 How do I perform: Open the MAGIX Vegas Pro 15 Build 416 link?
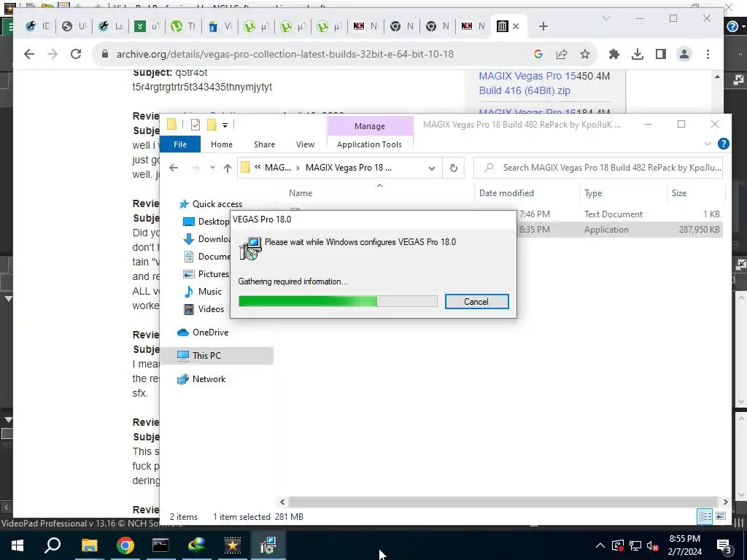tap(527, 83)
